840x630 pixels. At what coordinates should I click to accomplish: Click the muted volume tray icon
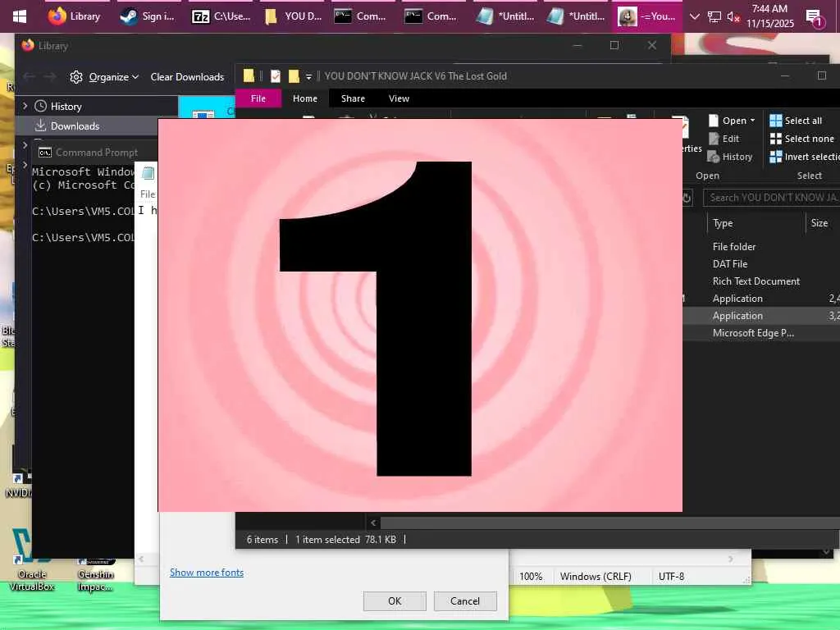733,16
